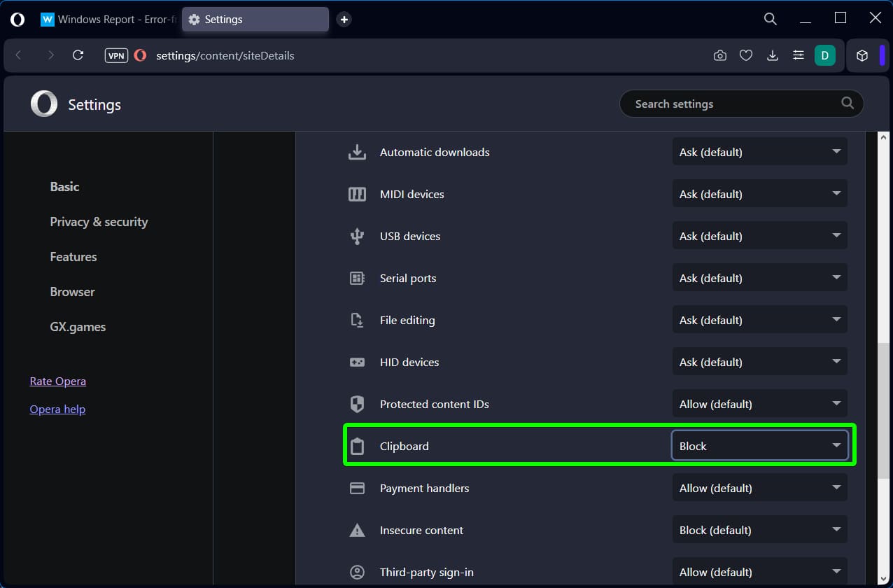
Task: Open Basic settings section
Action: [64, 187]
